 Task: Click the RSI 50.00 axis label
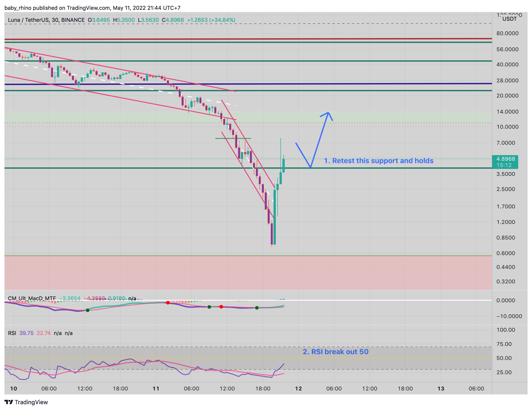(x=504, y=358)
